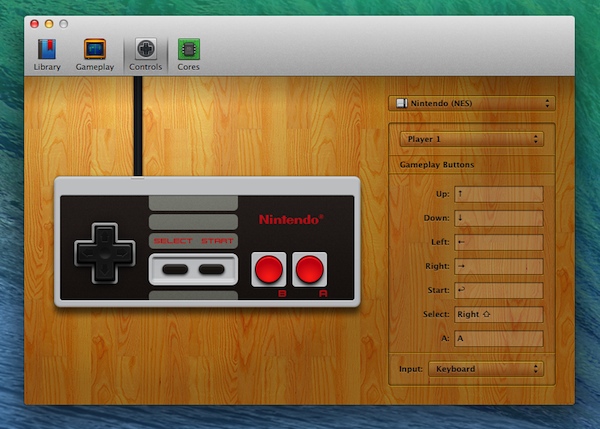This screenshot has width=600, height=429.
Task: Click the red B button on the controller
Action: click(x=269, y=269)
